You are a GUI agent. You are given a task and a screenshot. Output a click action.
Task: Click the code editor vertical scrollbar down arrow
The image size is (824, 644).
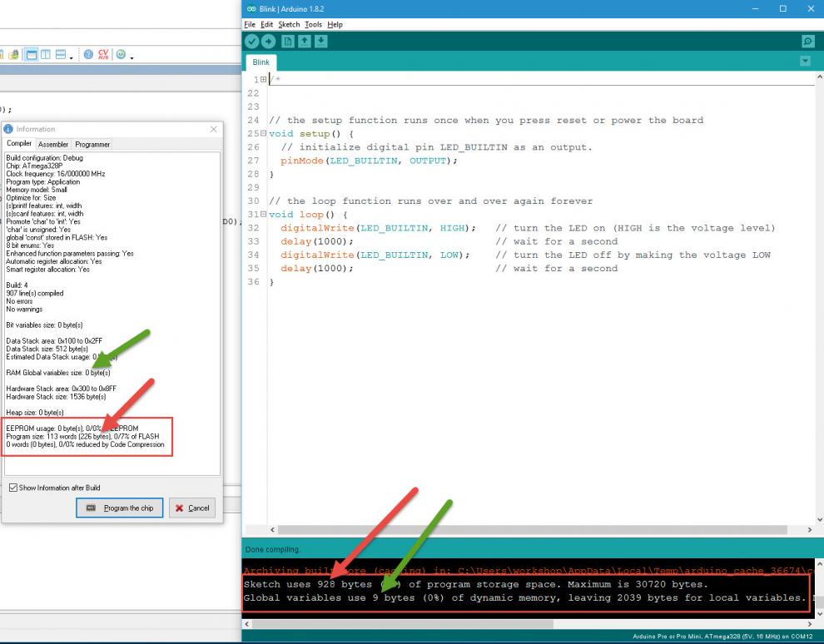[x=819, y=519]
